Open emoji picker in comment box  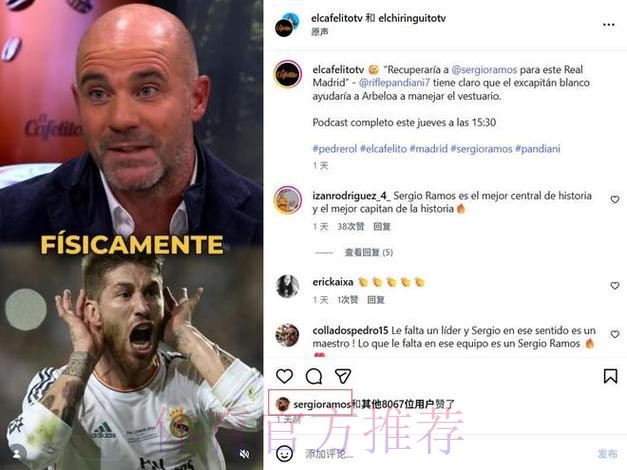coord(284,453)
